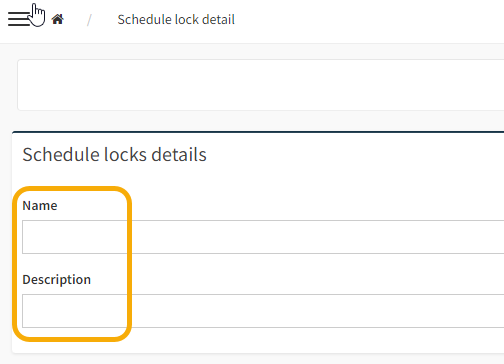Place cursor in the text box under Name
The image size is (504, 364).
tap(263, 237)
